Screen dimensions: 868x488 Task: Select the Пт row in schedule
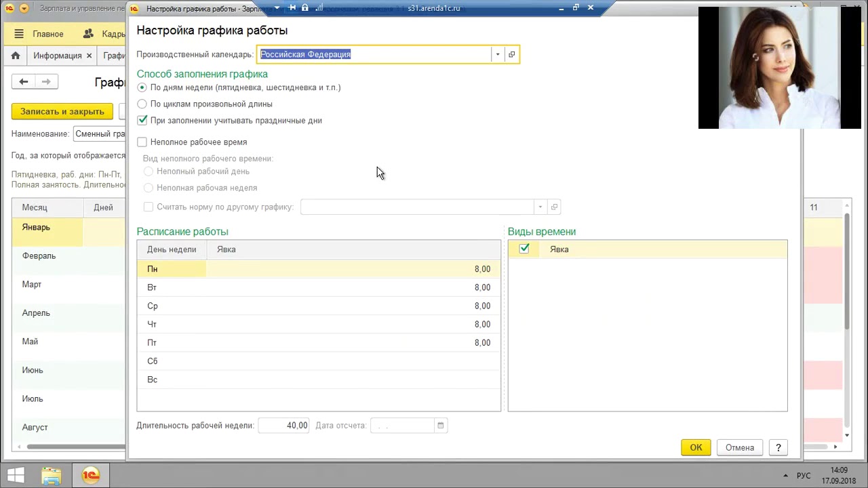(x=319, y=342)
